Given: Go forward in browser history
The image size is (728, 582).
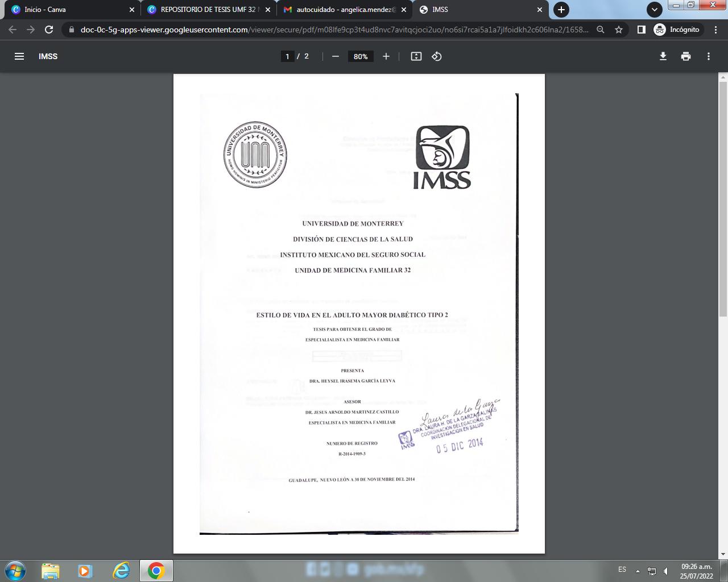Looking at the screenshot, I should click(x=31, y=30).
